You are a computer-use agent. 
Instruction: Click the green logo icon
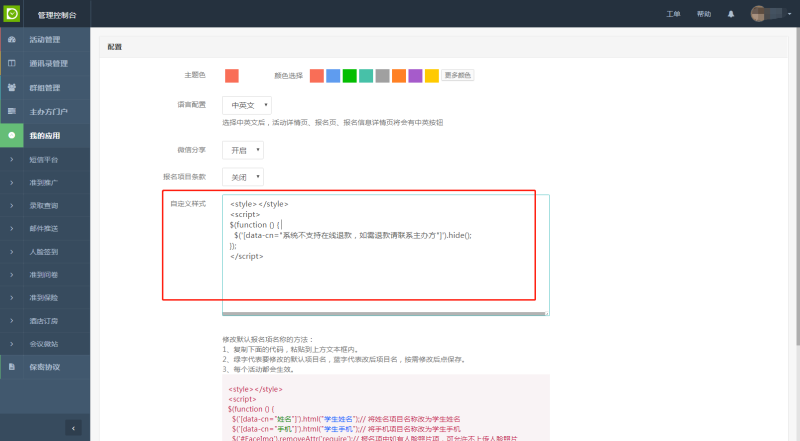point(12,13)
